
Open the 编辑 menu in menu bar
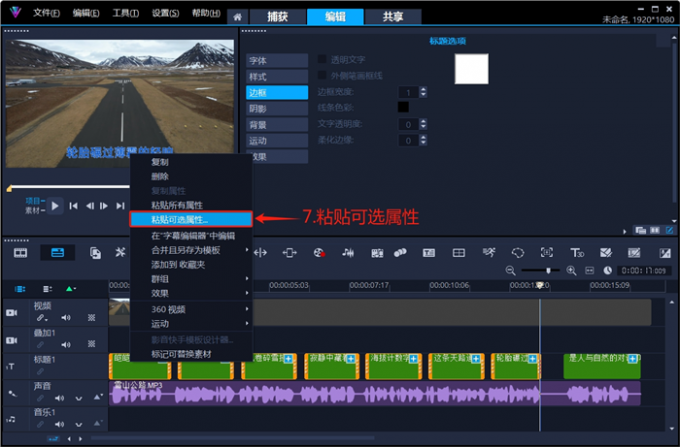pos(86,13)
